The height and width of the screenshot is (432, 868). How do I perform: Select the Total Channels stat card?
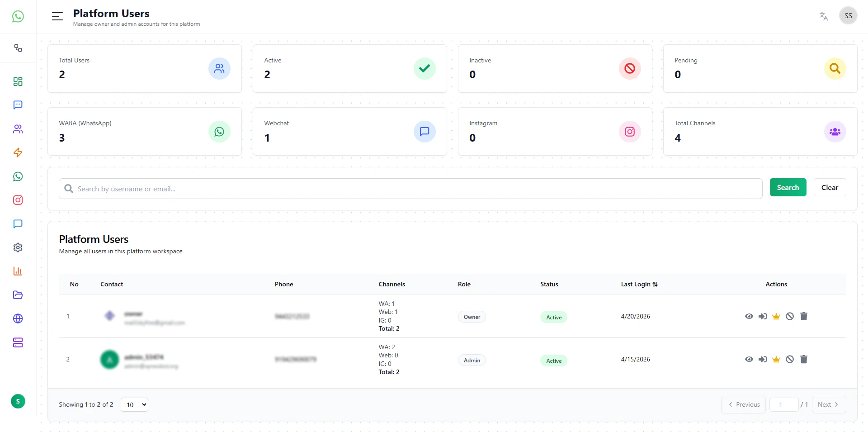[760, 132]
